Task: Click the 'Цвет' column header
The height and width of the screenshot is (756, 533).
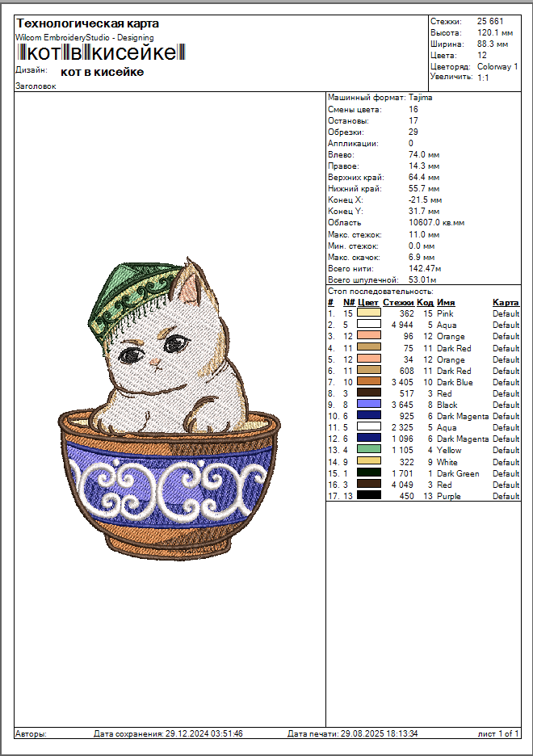Action: click(x=368, y=302)
